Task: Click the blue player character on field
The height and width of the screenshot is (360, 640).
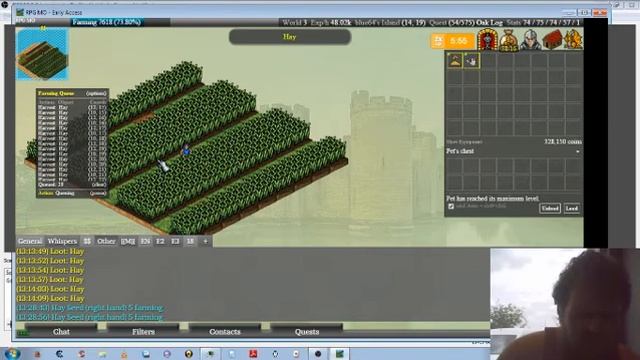Action: [x=186, y=150]
